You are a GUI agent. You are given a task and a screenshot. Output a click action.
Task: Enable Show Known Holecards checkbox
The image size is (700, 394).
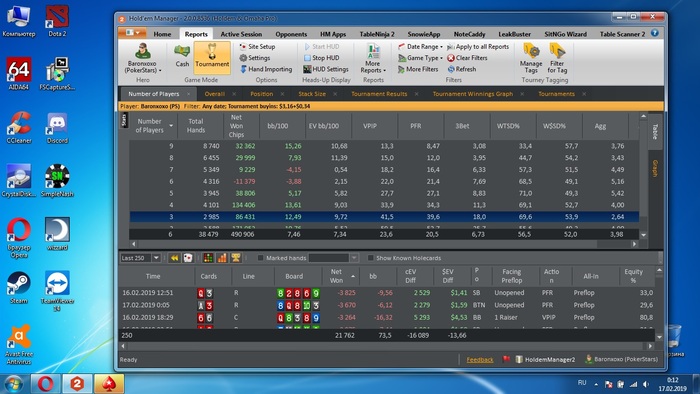coord(371,258)
